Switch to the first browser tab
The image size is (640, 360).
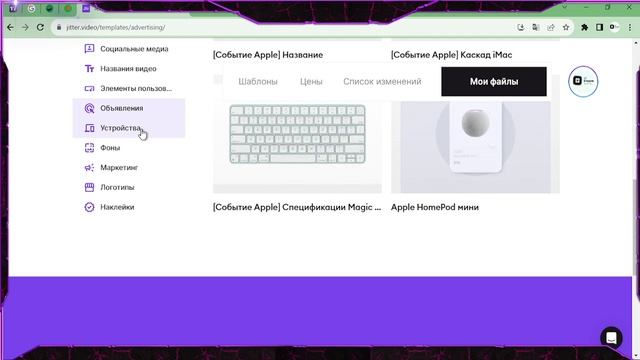pos(13,8)
